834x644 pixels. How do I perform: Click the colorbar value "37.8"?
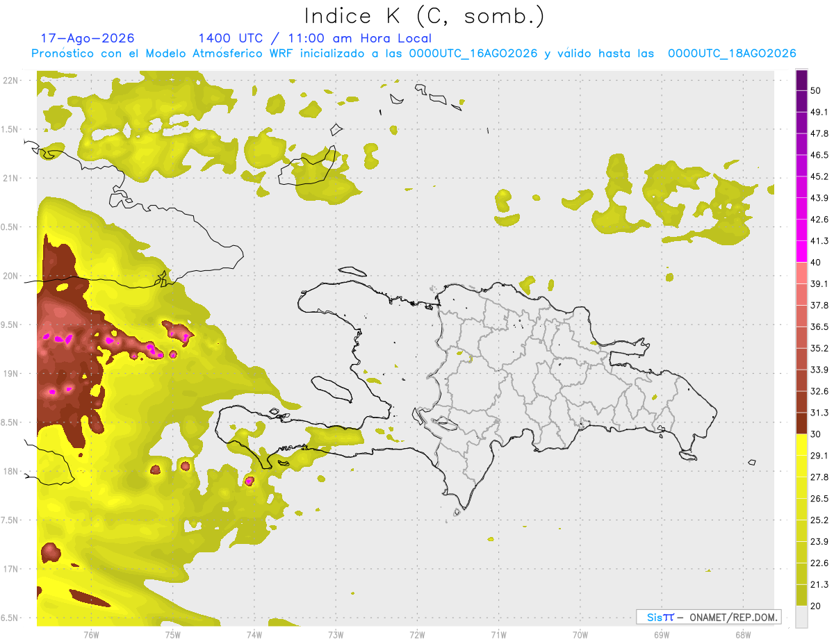tap(819, 305)
